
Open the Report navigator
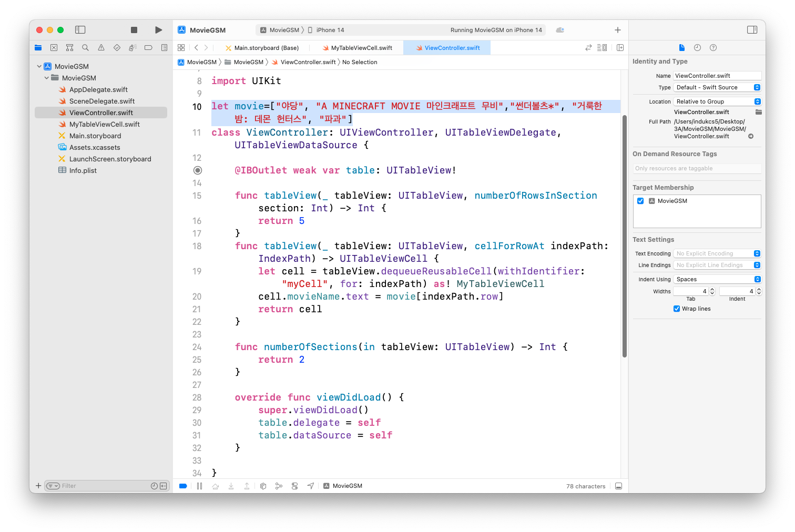[164, 48]
